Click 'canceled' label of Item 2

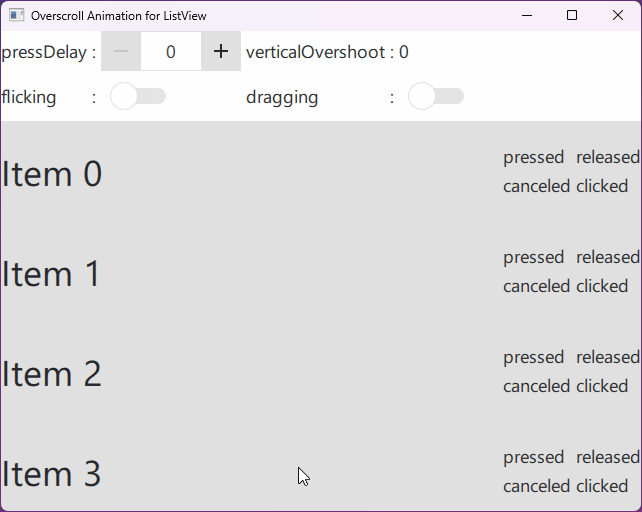(536, 386)
